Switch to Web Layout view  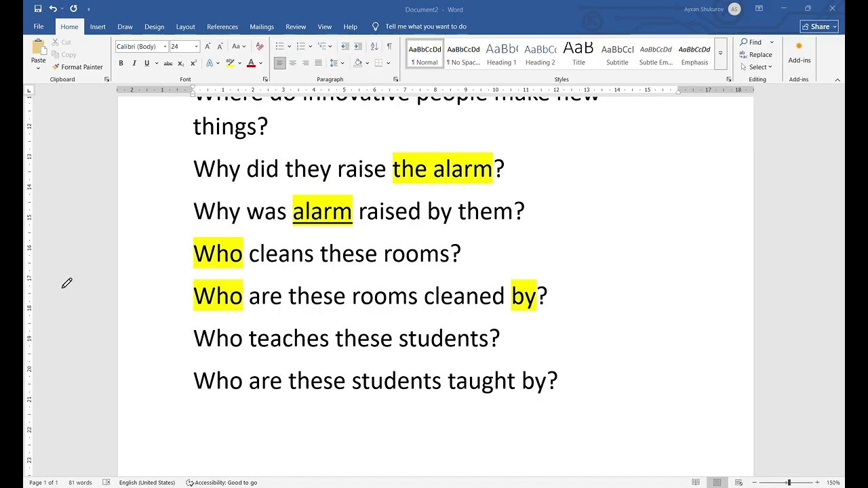tap(738, 483)
